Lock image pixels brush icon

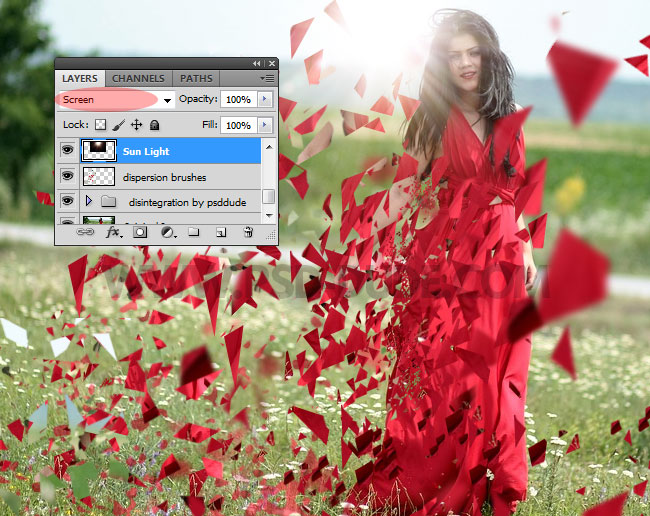119,125
